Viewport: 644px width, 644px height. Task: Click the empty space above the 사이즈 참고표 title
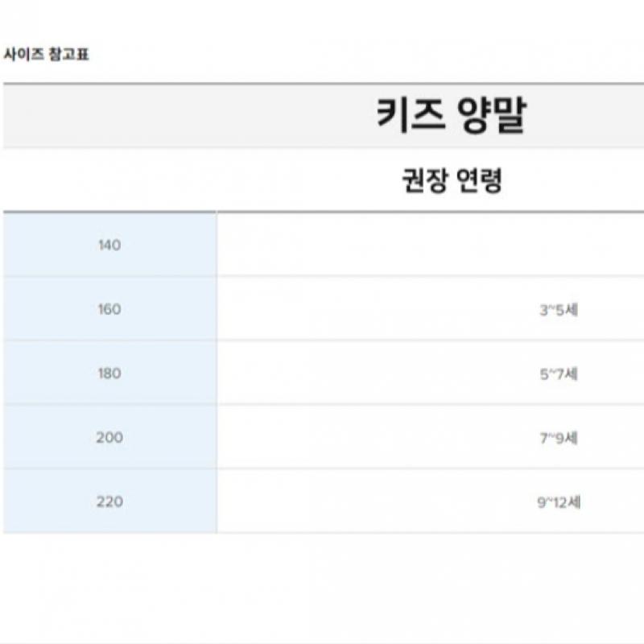coord(322,20)
